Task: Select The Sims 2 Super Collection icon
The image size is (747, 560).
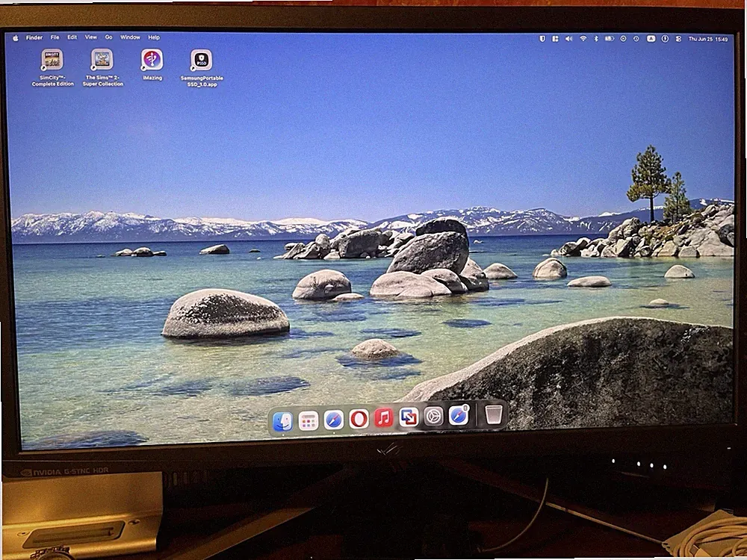Action: (102, 60)
